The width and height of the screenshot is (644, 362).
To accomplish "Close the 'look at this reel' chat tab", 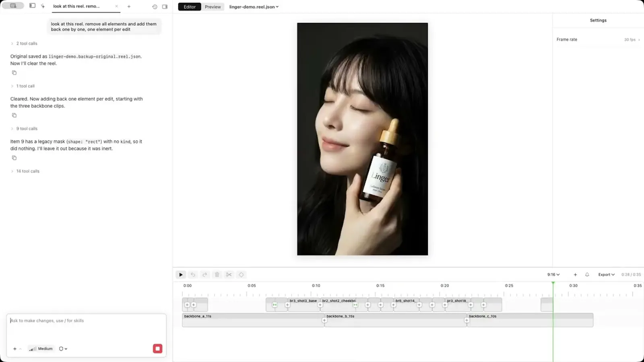I will (x=117, y=6).
